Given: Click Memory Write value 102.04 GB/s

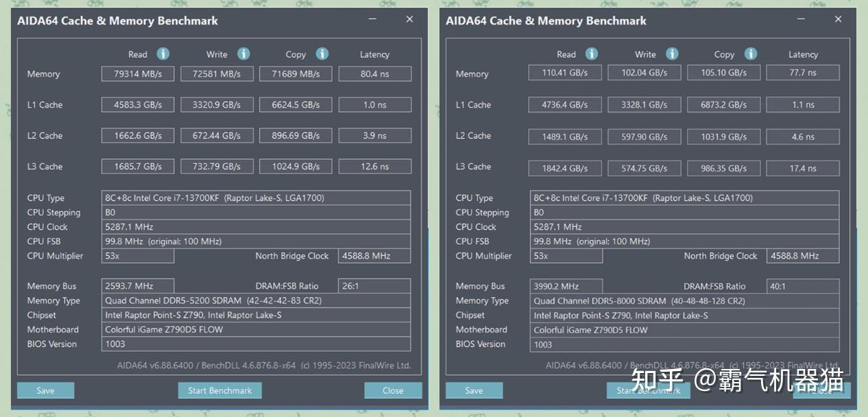Looking at the screenshot, I should tap(645, 72).
